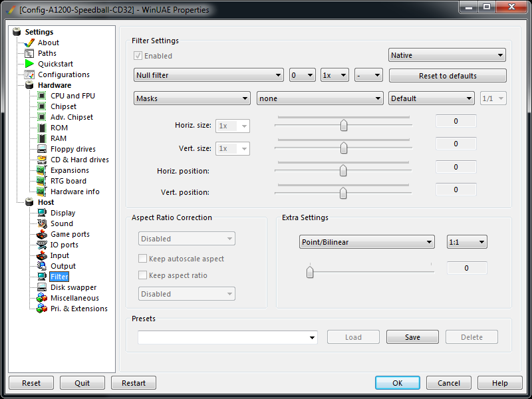Click the Output icon
532x399 pixels.
coord(42,266)
